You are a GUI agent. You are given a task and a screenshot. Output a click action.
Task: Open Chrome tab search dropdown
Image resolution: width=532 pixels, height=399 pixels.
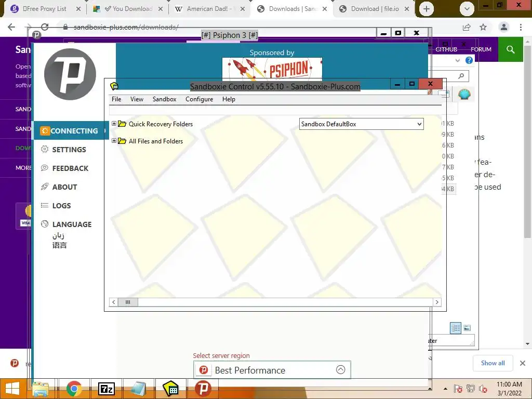click(x=467, y=9)
